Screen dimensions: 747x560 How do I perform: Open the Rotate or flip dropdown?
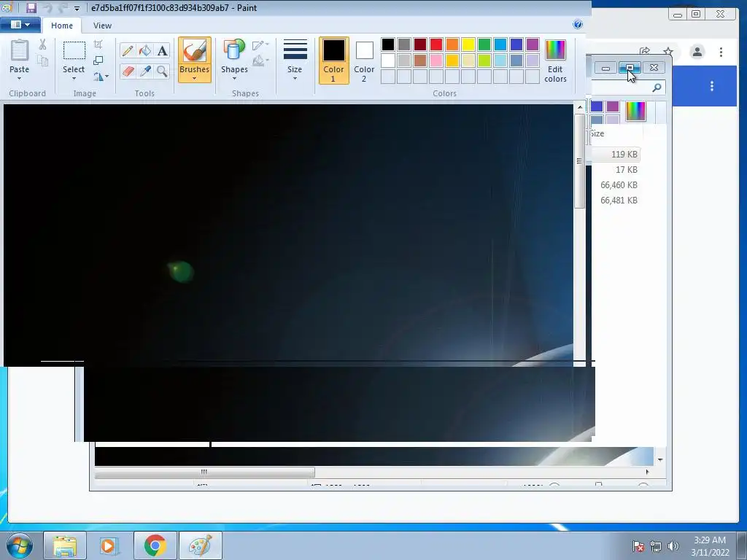pos(101,76)
